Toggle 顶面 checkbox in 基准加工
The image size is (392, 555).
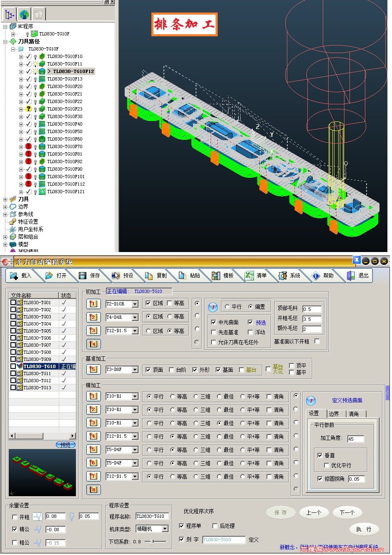click(148, 370)
